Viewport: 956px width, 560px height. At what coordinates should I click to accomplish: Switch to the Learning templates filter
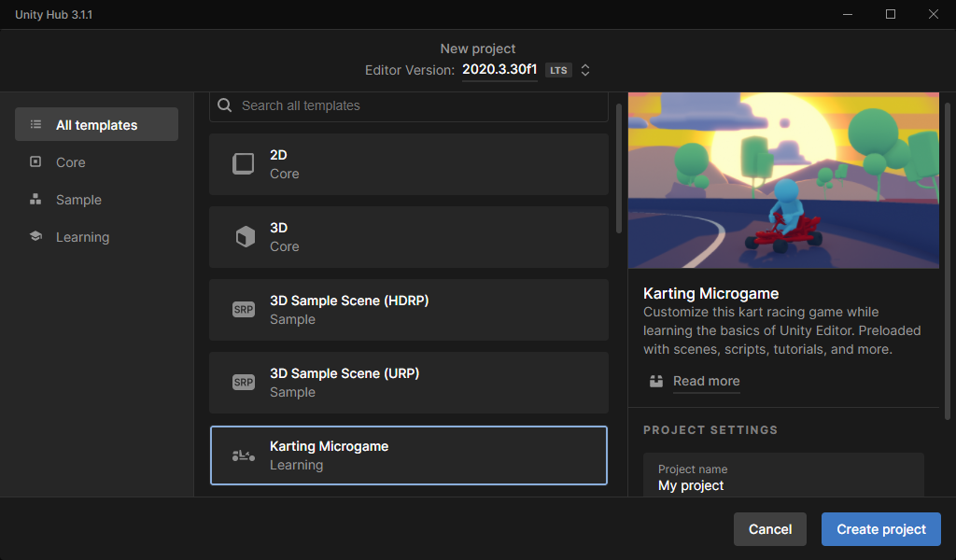coord(83,236)
